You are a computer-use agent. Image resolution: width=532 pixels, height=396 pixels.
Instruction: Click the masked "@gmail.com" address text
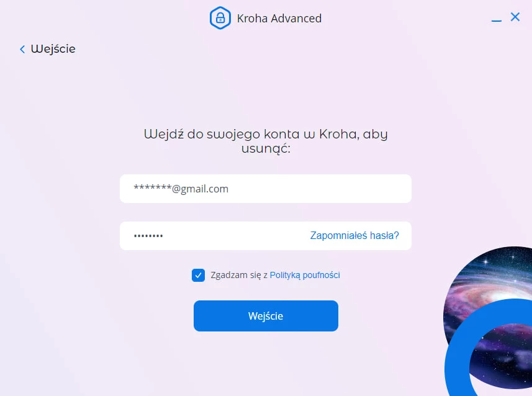click(181, 189)
